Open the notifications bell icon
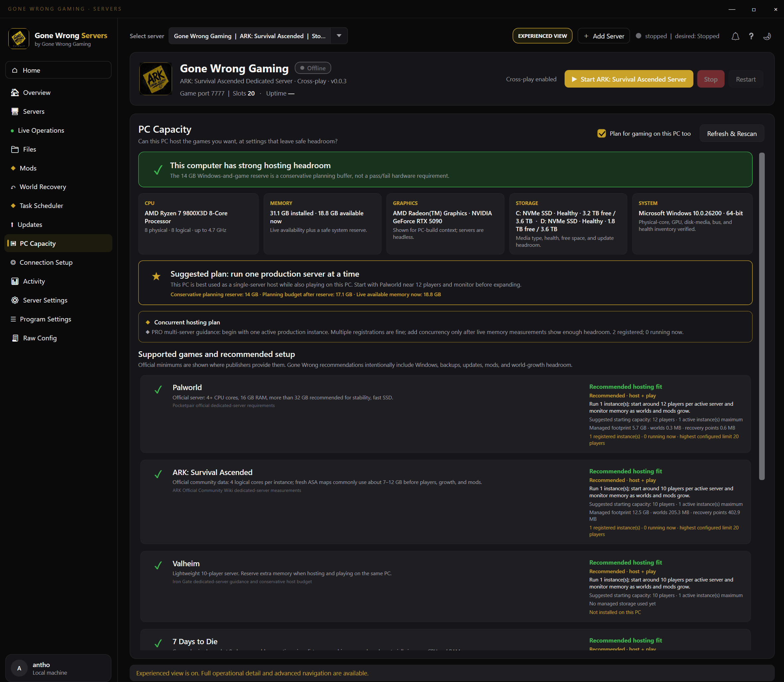Screen dimensions: 784x682 point(735,36)
